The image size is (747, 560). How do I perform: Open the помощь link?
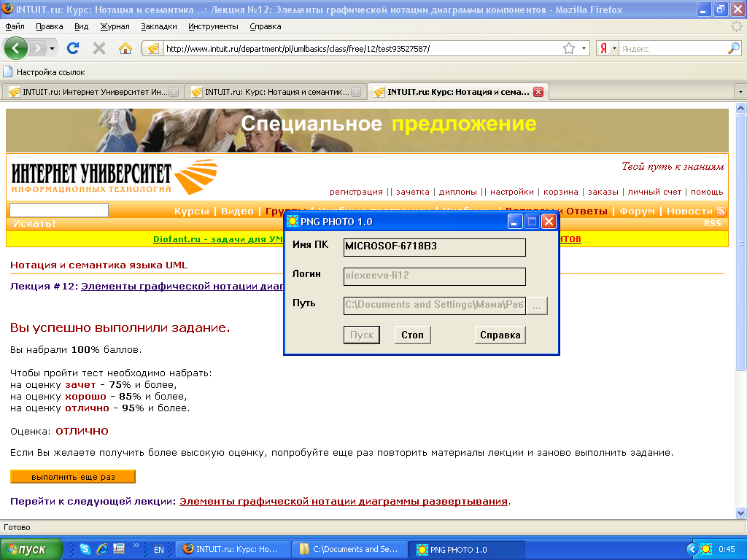point(707,192)
